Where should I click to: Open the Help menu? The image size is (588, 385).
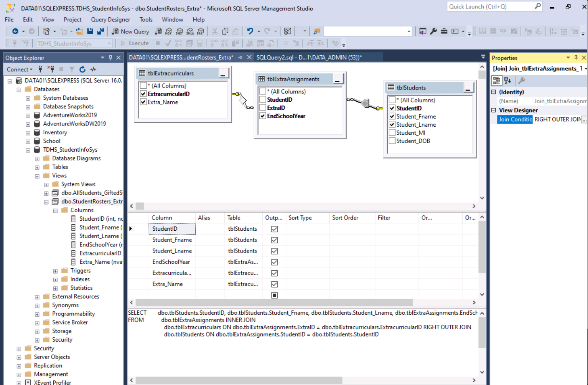click(198, 20)
